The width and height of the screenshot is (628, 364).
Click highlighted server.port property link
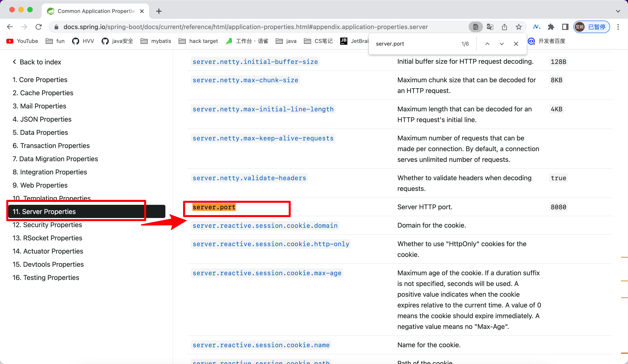click(214, 207)
